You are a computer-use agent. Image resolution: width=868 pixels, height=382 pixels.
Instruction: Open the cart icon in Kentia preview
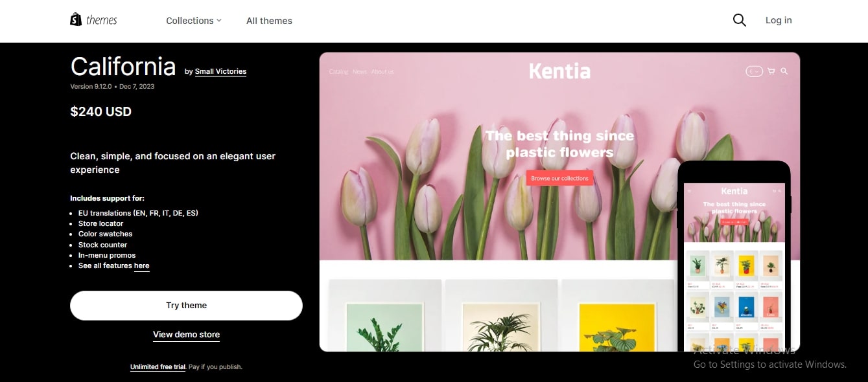[x=771, y=71]
